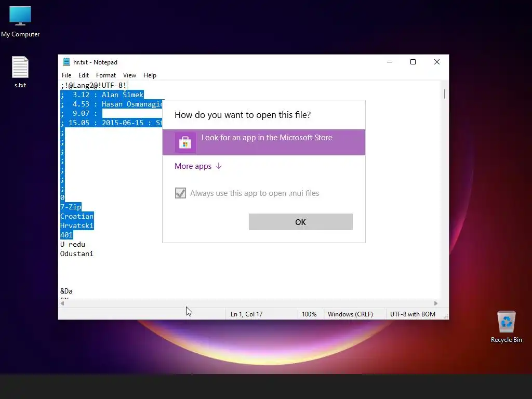Screen dimensions: 532x399
Task: Open the File menu in Notepad
Action: click(66, 75)
